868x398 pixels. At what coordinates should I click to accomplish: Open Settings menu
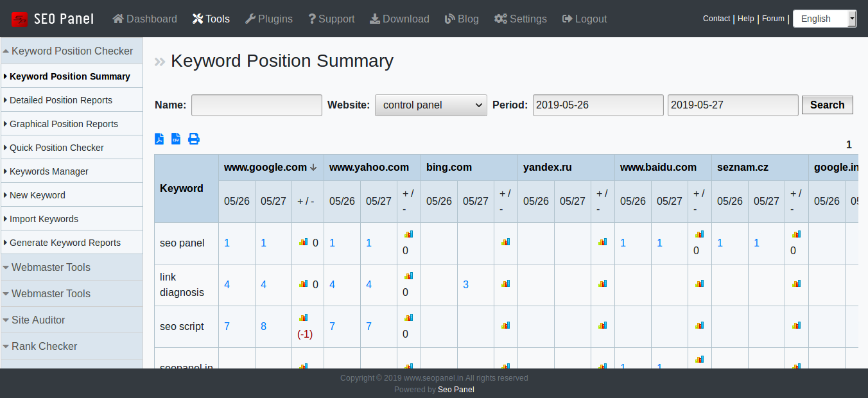[521, 19]
